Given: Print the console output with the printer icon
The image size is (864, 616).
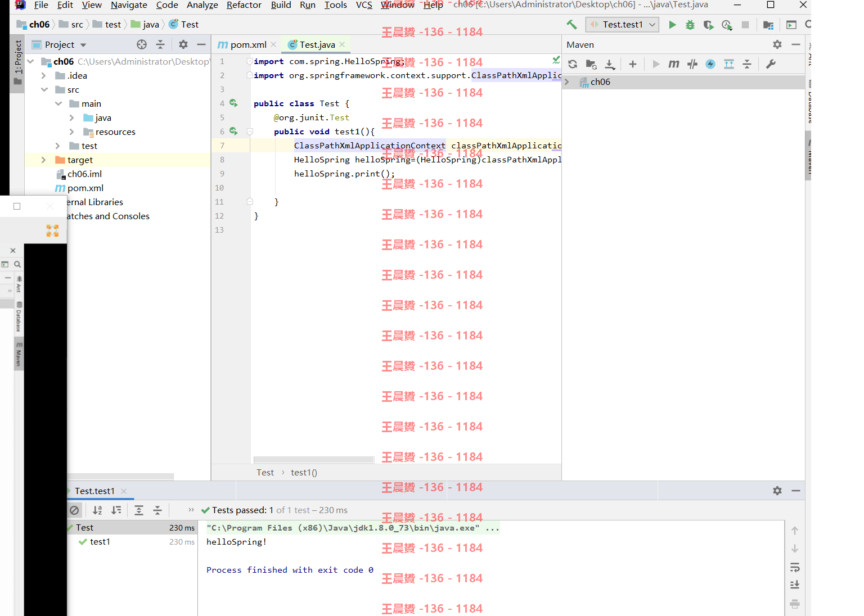Looking at the screenshot, I should pyautogui.click(x=795, y=604).
